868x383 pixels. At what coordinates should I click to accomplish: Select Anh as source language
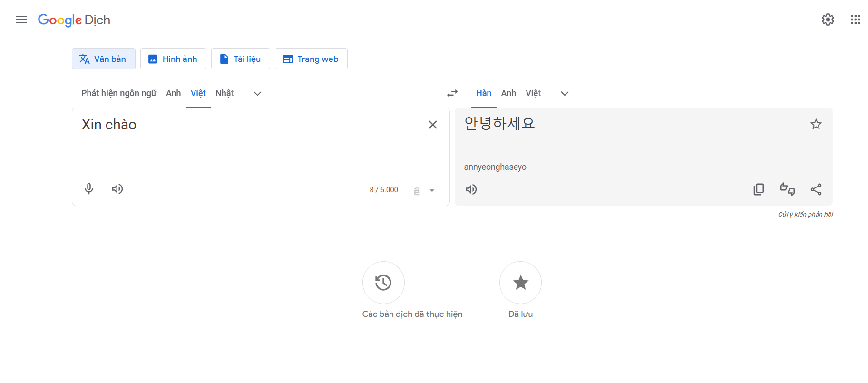pos(174,93)
